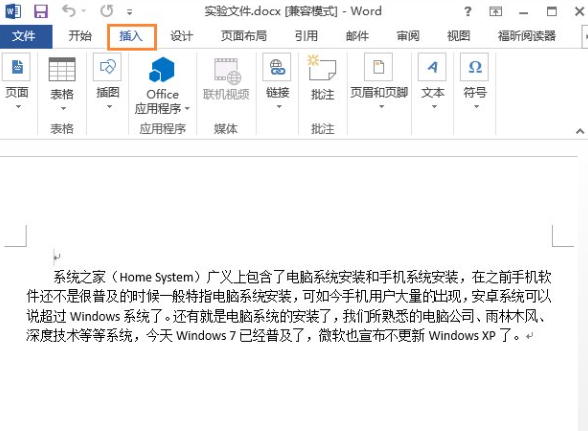Click the Office 应用程序 apps icon
Screen dimensions: 588x431
[x=162, y=70]
